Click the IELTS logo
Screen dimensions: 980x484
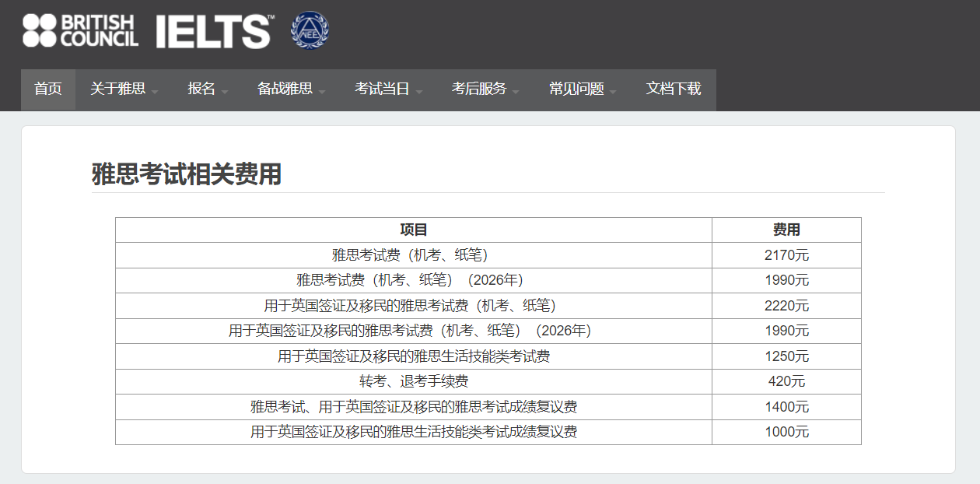pos(214,31)
